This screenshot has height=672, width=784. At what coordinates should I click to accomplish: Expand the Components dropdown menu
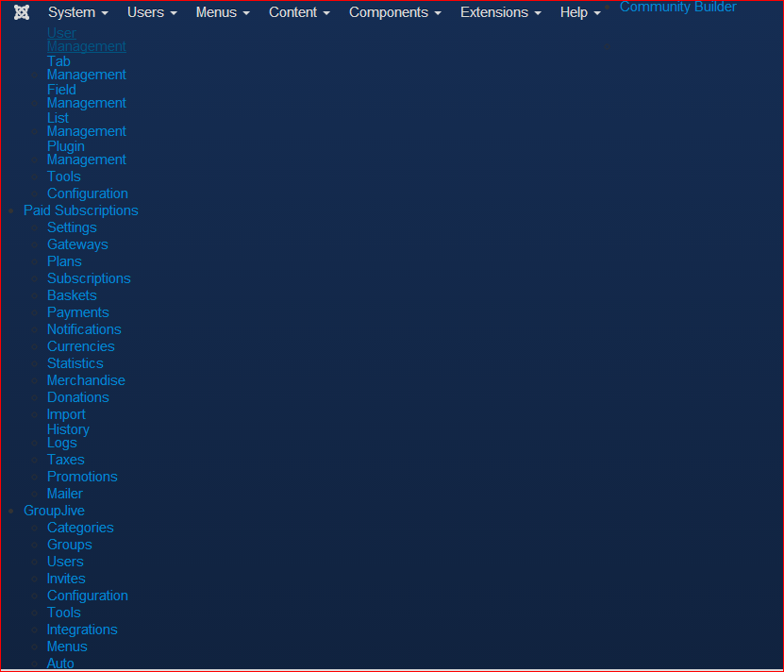point(394,12)
